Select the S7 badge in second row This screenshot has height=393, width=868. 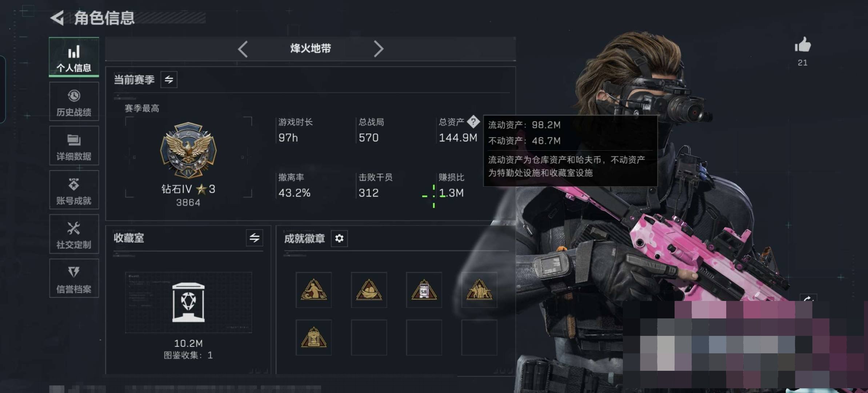pos(313,338)
